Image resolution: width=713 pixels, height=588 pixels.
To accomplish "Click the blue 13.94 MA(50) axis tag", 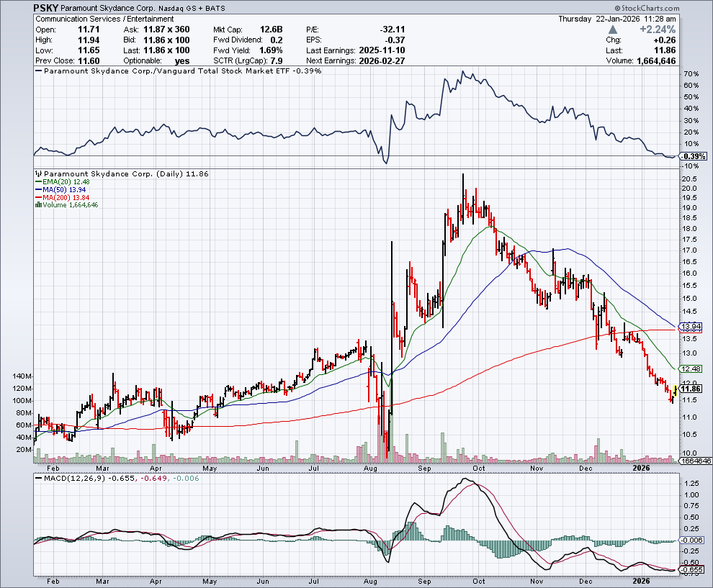I will (x=691, y=326).
